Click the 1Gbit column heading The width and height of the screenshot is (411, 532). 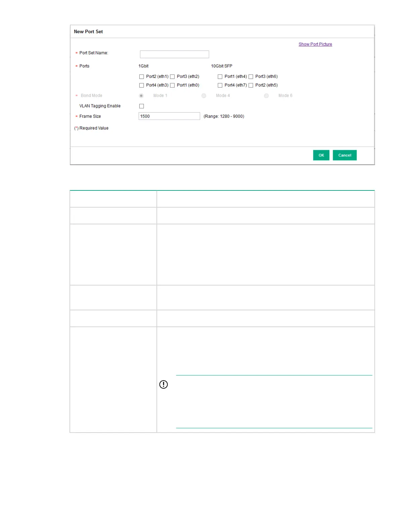(143, 66)
